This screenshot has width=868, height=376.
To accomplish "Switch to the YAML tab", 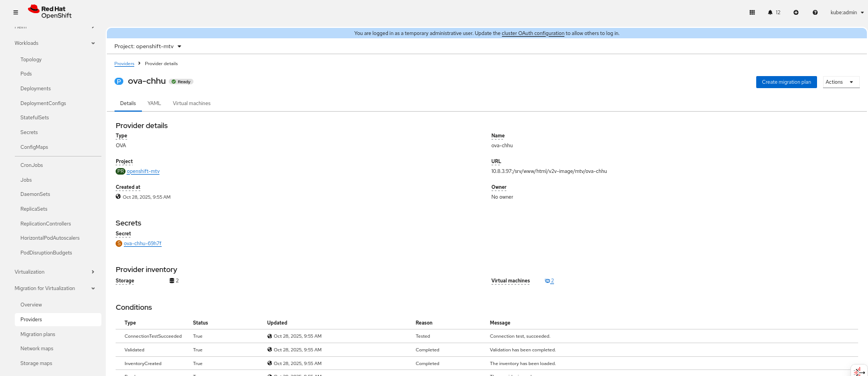I will (x=154, y=103).
